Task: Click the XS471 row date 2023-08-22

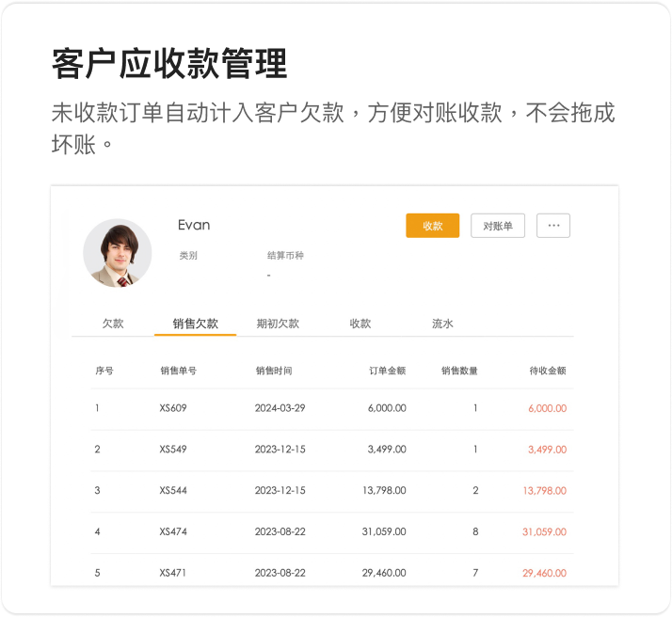Action: 280,573
